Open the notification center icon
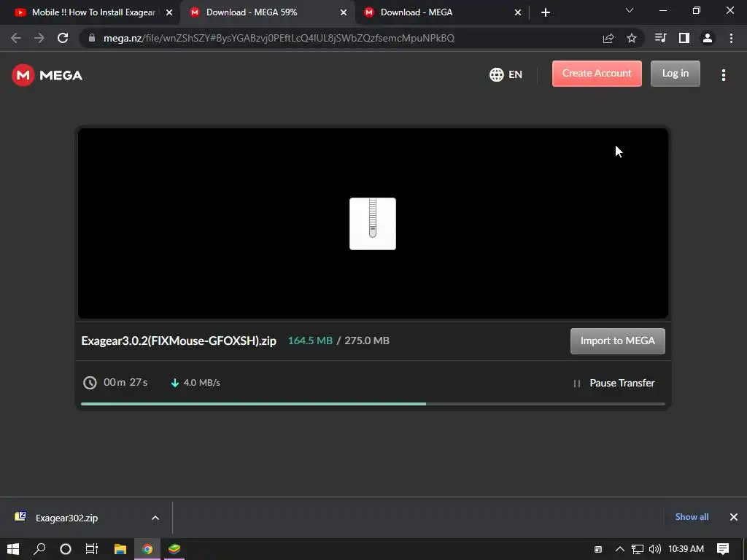 [723, 549]
